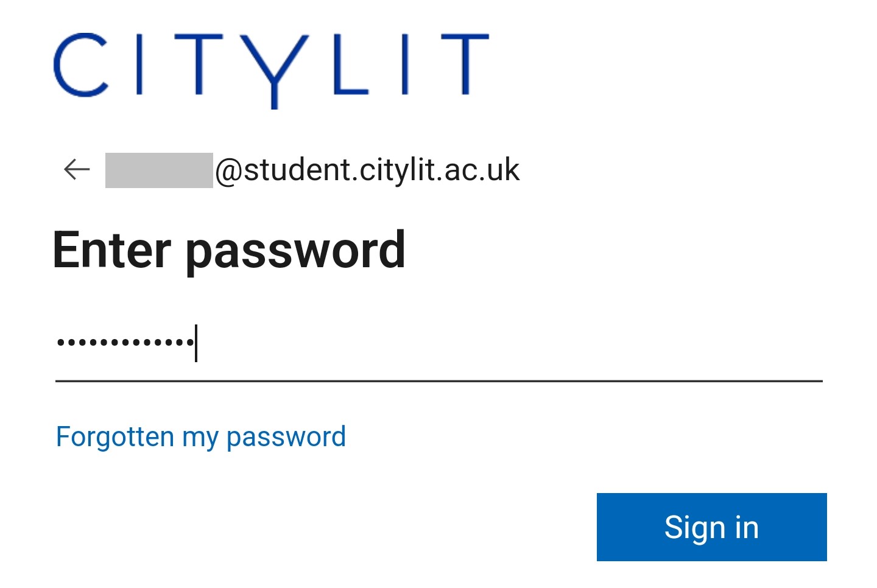Return to account selection via back arrow
This screenshot has width=877, height=588.
click(77, 170)
